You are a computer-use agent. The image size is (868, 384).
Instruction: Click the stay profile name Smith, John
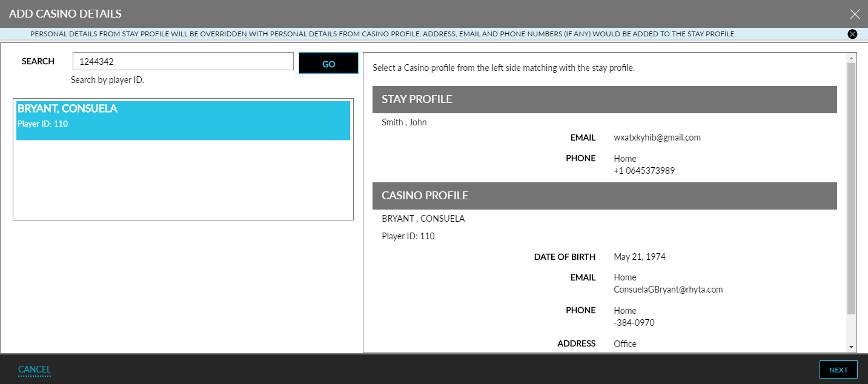click(x=404, y=122)
